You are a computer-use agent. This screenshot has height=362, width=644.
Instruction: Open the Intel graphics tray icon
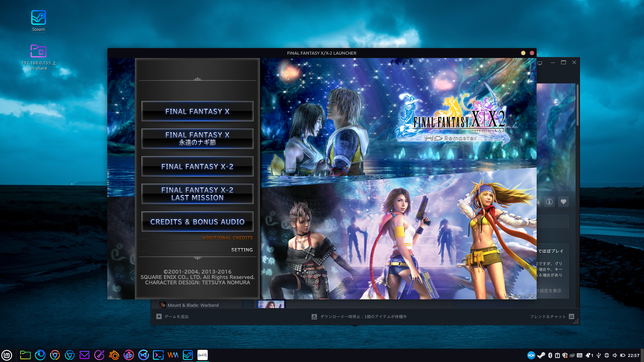pyautogui.click(x=572, y=355)
